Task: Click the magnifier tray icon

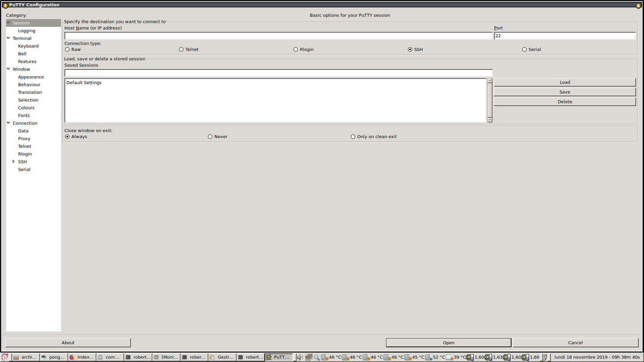Action: [x=317, y=357]
